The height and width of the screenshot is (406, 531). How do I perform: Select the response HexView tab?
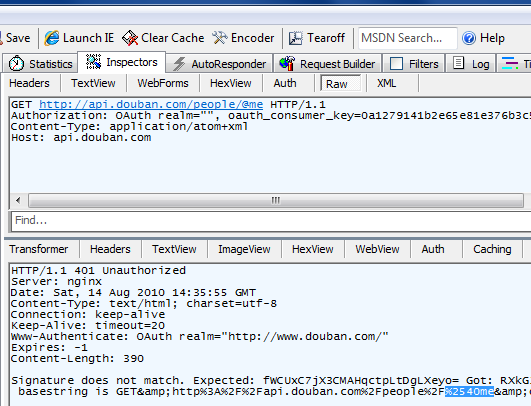(x=313, y=249)
